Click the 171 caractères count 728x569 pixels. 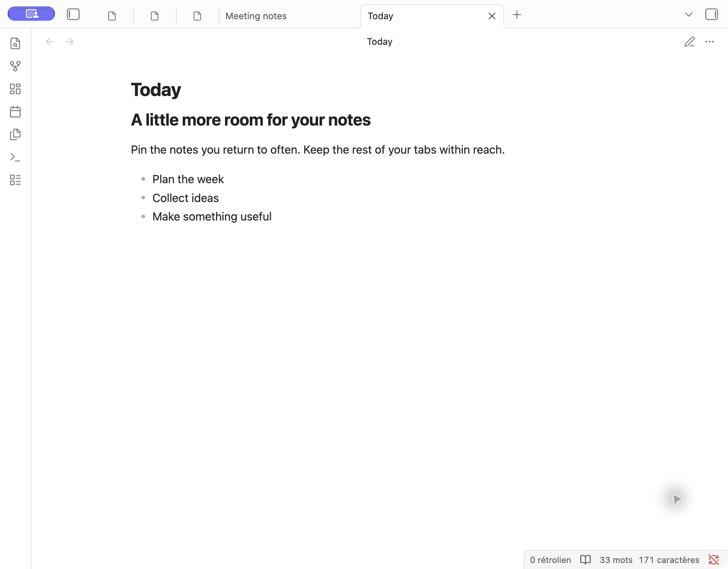pos(669,560)
